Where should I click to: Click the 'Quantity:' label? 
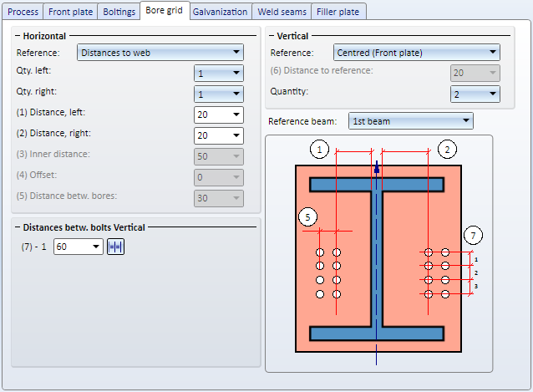pos(289,91)
